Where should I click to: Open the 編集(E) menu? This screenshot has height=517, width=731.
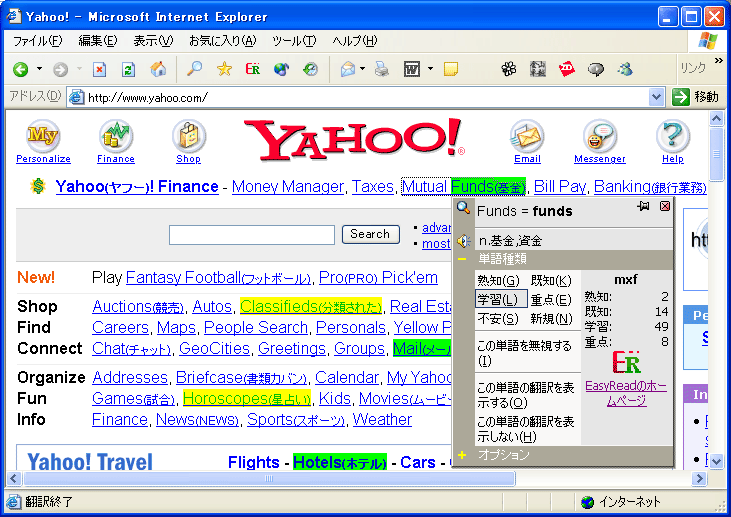97,41
